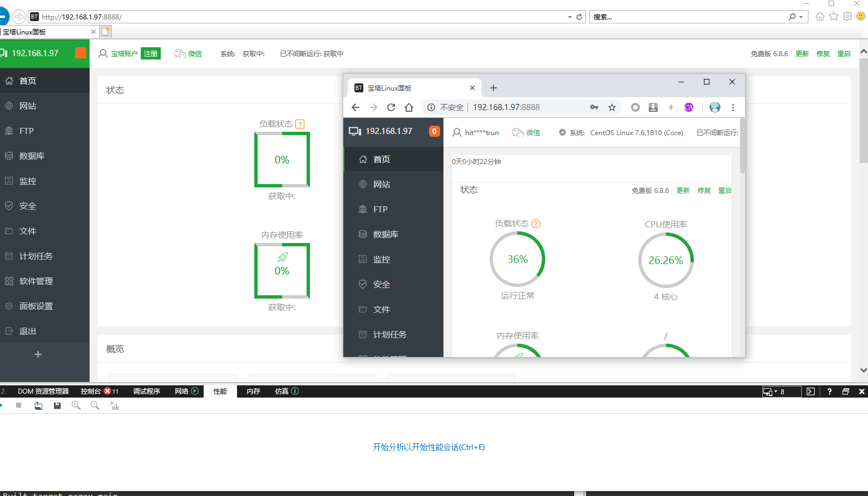Click zoom out on devtools performance toolbar

point(95,406)
